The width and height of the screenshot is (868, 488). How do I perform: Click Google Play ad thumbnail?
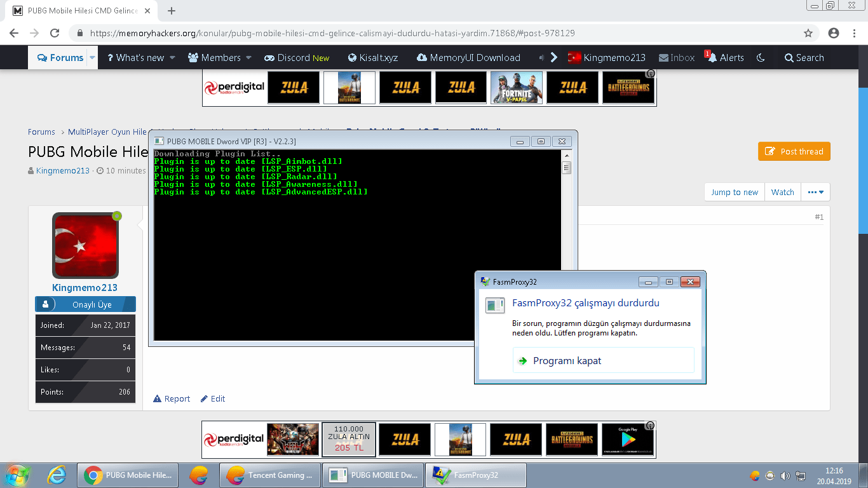tap(628, 439)
